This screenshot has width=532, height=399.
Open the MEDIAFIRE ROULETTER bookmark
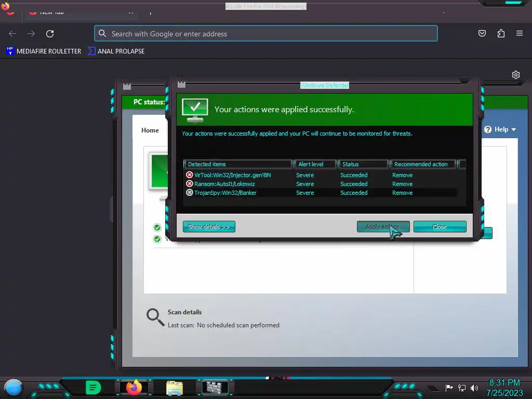pos(44,51)
